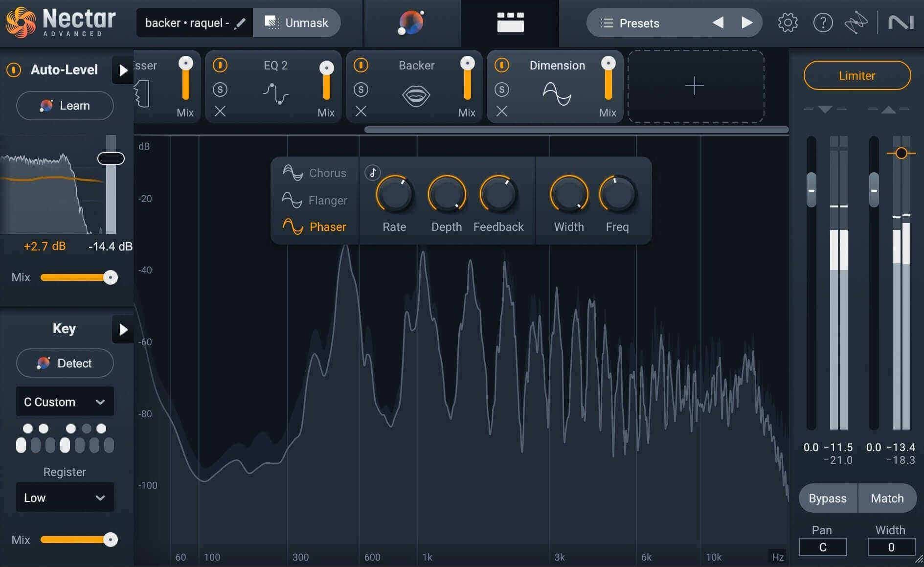Viewport: 924px width, 567px height.
Task: Select next preset arrow
Action: point(747,23)
